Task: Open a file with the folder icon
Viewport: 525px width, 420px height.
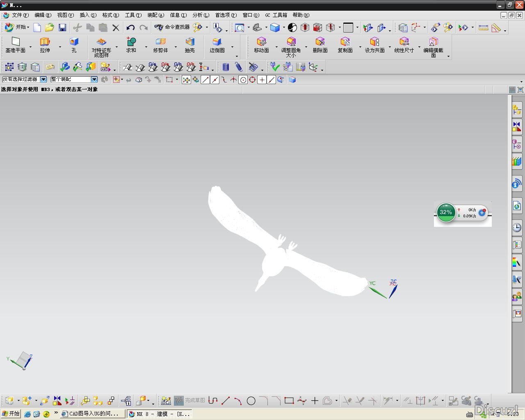Action: (50, 27)
